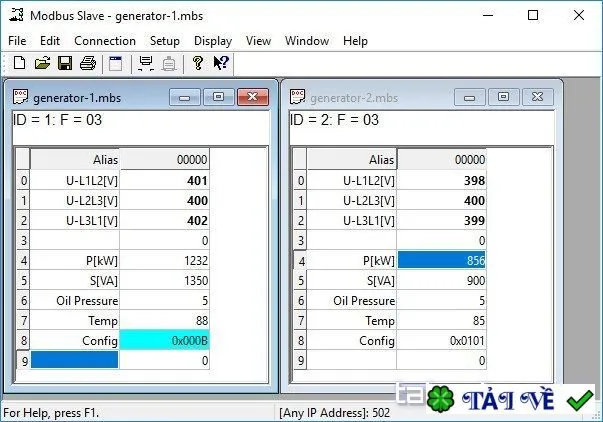
Task: Select value 402 in generator-1 U-L3L1 row
Action: [x=165, y=220]
